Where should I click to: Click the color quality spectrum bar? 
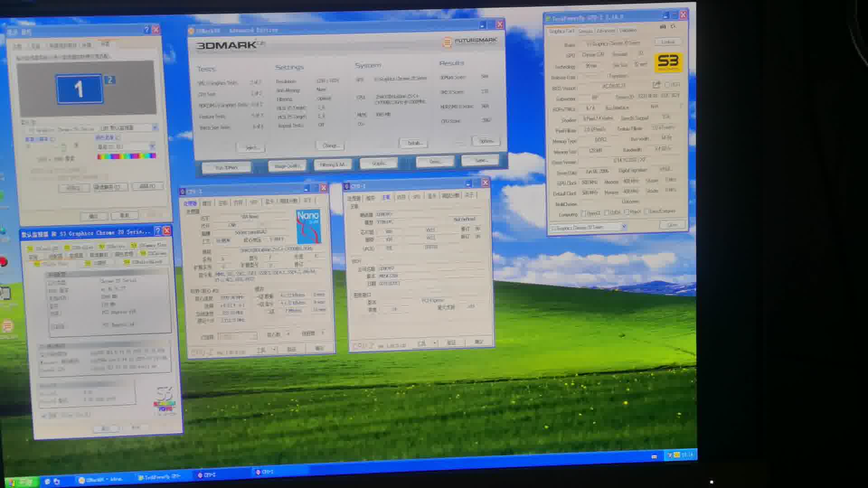click(x=127, y=156)
